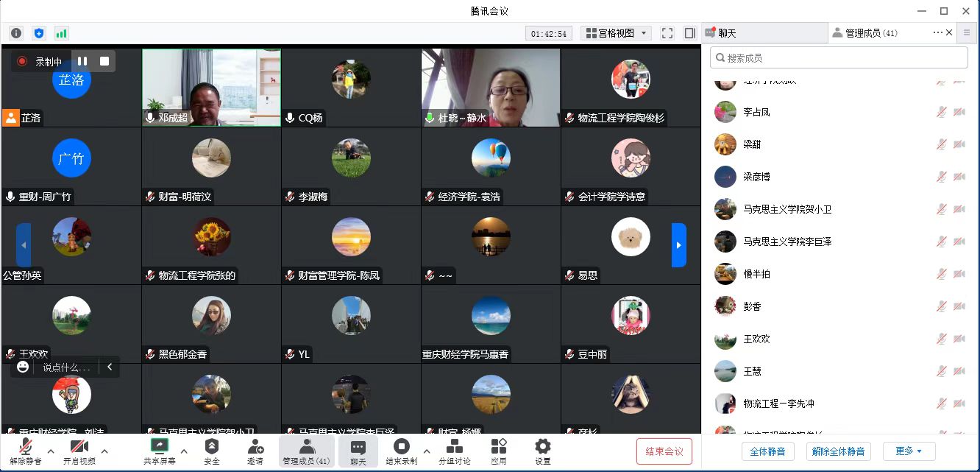Image resolution: width=980 pixels, height=472 pixels.
Task: Open the network signal status icon
Action: click(x=61, y=33)
